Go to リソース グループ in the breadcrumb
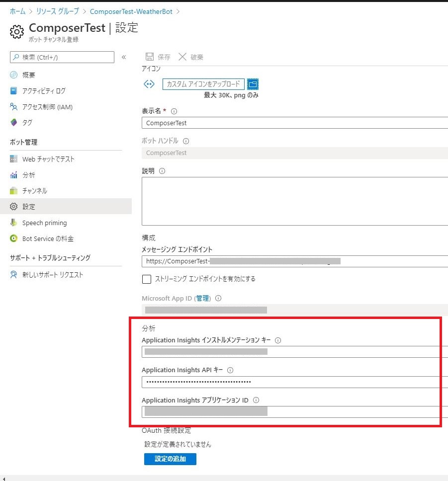 [x=58, y=11]
